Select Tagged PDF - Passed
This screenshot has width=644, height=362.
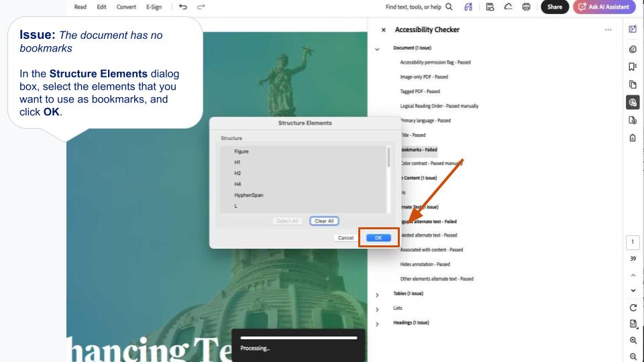420,92
